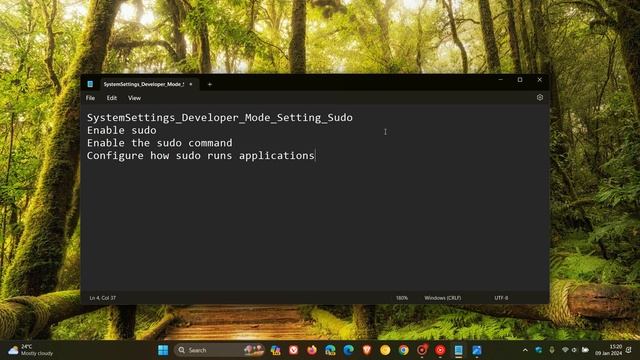Open the weather widget on taskbar

(x=31, y=350)
